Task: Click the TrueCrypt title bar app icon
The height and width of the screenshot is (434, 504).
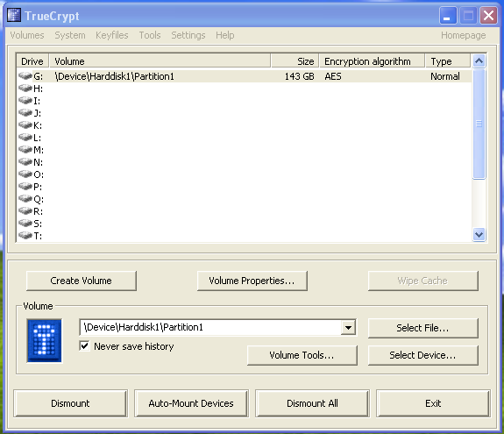Action: (14, 16)
